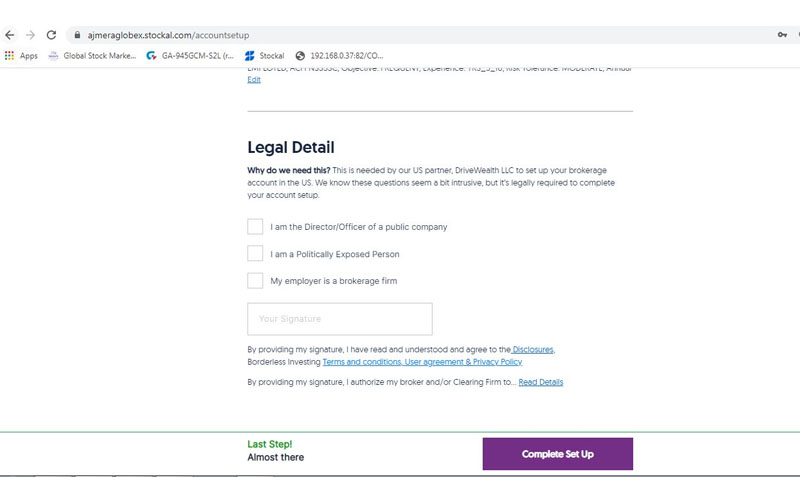Click the browser back arrow
Screen dimensions: 800x500
(10, 35)
